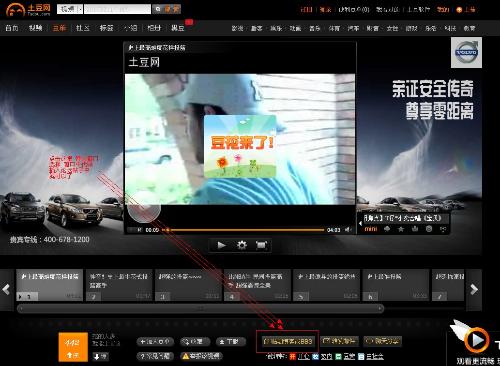Show previous playlist items with left arrow
Viewport: 500px width, 366px height.
click(6, 289)
